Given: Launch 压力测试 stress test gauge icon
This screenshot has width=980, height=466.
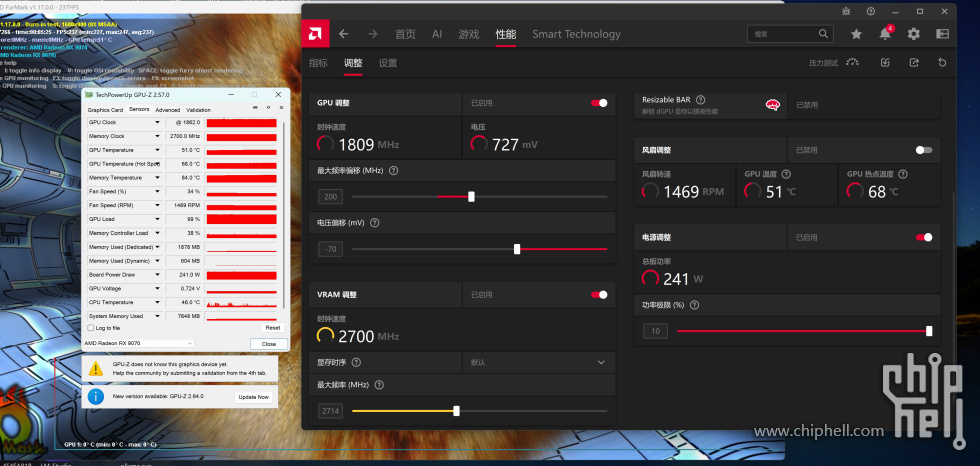Looking at the screenshot, I should 852,62.
